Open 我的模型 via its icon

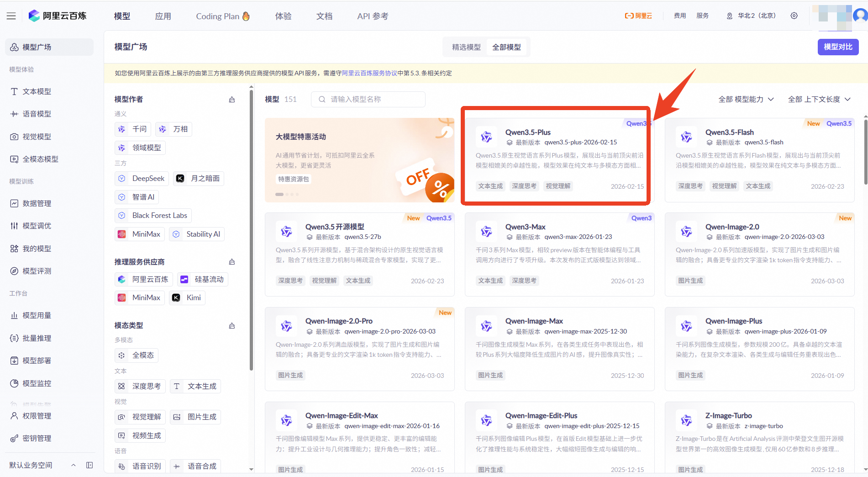point(15,249)
